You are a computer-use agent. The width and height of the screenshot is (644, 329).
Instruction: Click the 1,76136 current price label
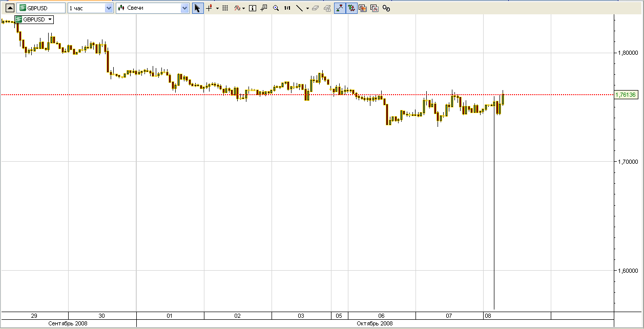[x=626, y=95]
